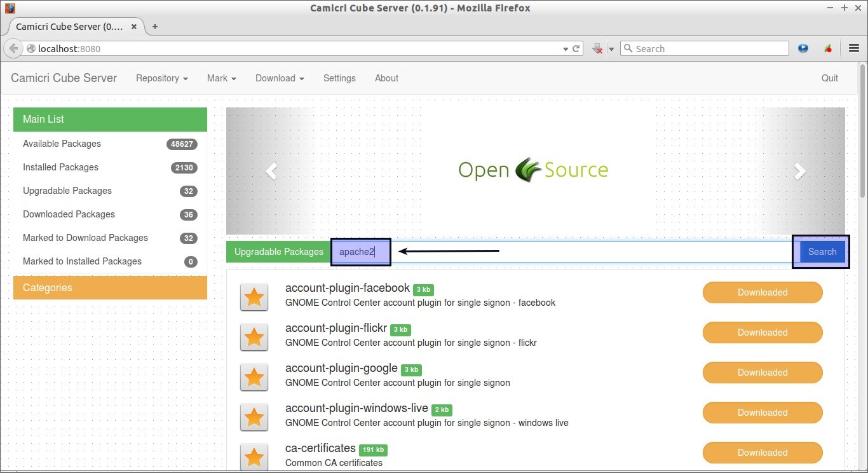Focus the Firefox Search box
This screenshot has width=868, height=473.
(x=704, y=48)
